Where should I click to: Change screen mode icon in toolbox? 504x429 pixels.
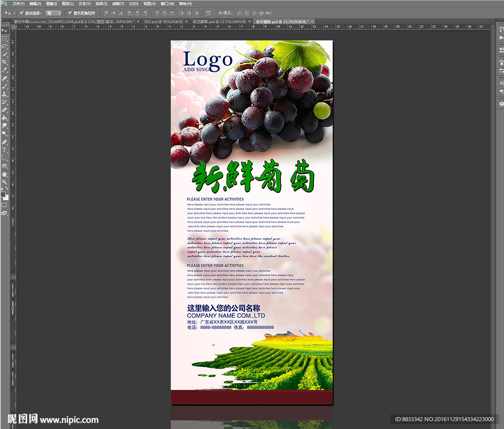(4, 213)
